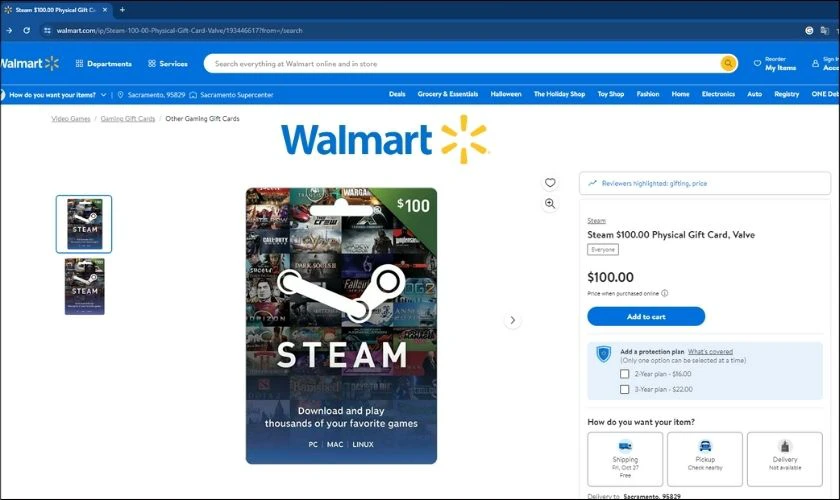
Task: Click the price info circle icon
Action: tap(665, 293)
